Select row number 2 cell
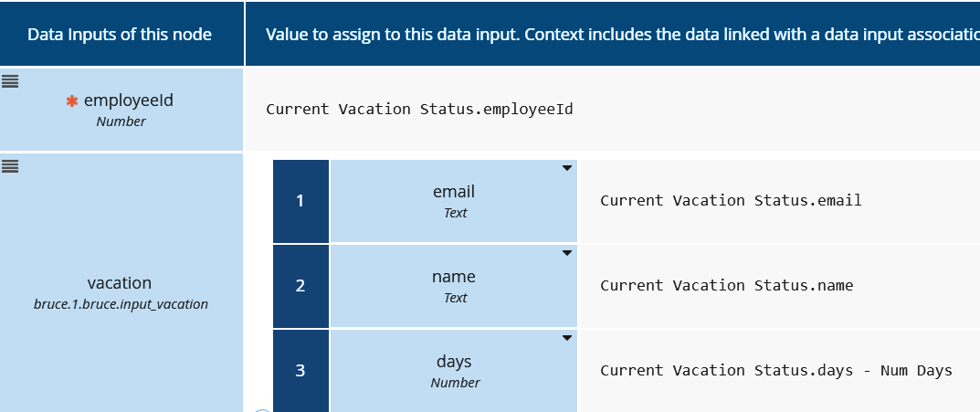The height and width of the screenshot is (412, 980). [300, 286]
